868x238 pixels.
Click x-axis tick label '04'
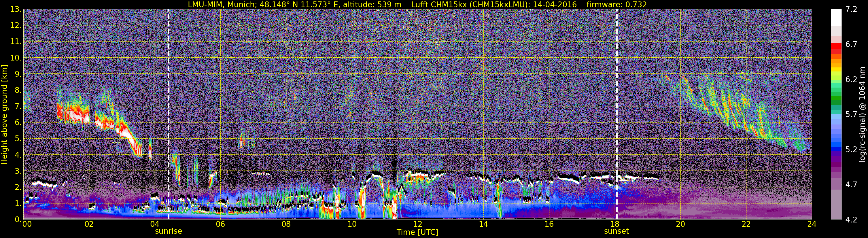155,224
